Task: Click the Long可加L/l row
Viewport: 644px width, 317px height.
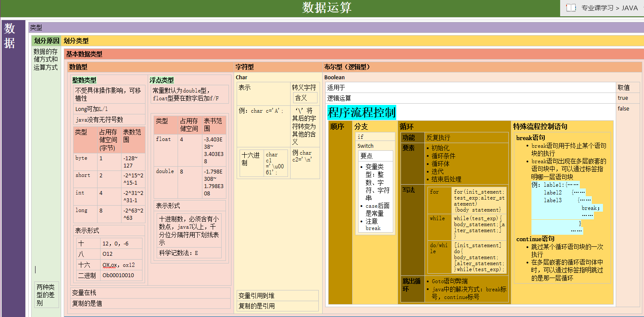Action: pos(109,109)
